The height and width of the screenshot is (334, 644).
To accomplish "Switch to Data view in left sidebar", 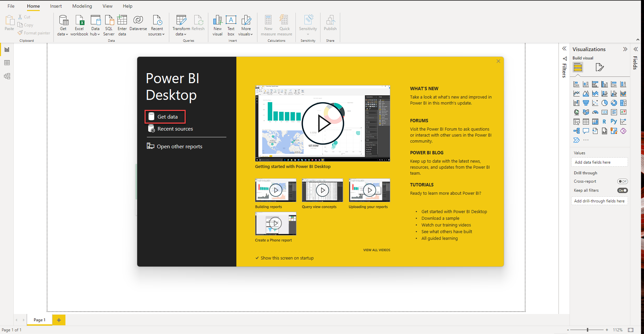I will click(x=7, y=63).
